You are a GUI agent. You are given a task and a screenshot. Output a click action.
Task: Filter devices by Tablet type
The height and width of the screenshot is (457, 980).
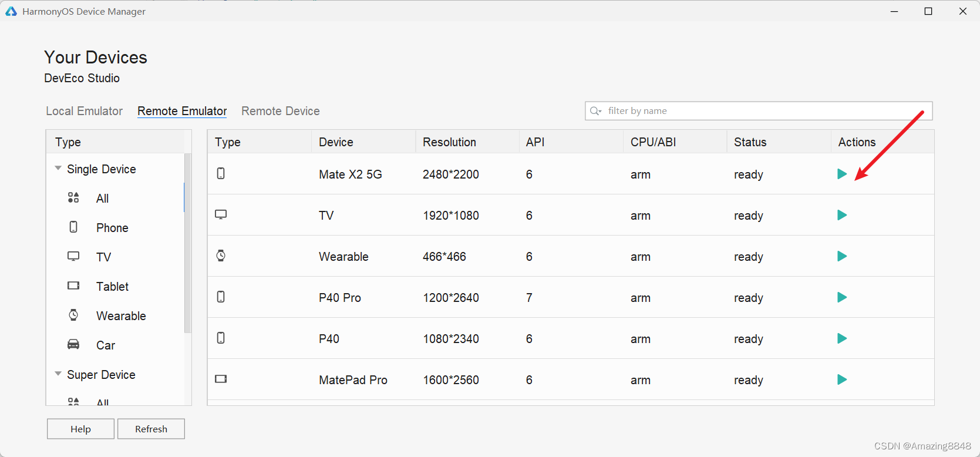click(112, 287)
